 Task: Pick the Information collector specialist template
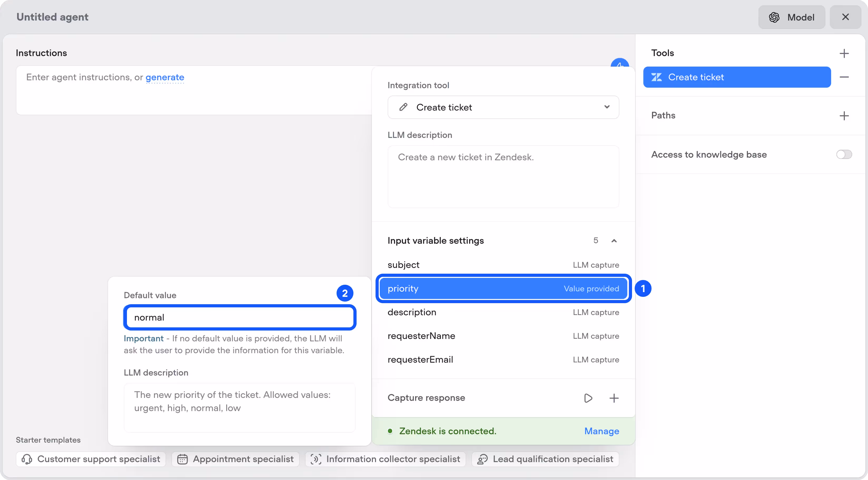pos(386,459)
